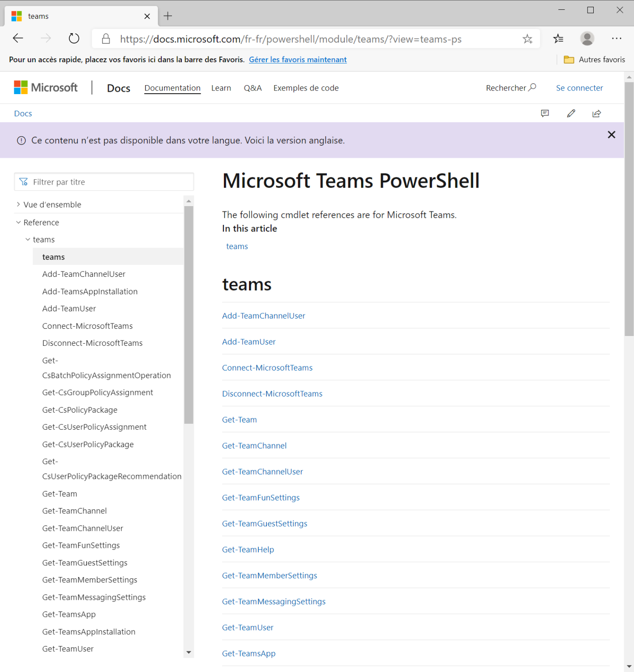Open the Autres favoris folder

pos(594,60)
